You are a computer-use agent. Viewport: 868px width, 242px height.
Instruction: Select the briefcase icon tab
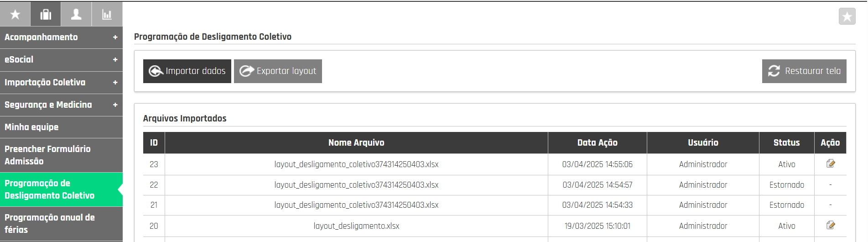(x=46, y=14)
